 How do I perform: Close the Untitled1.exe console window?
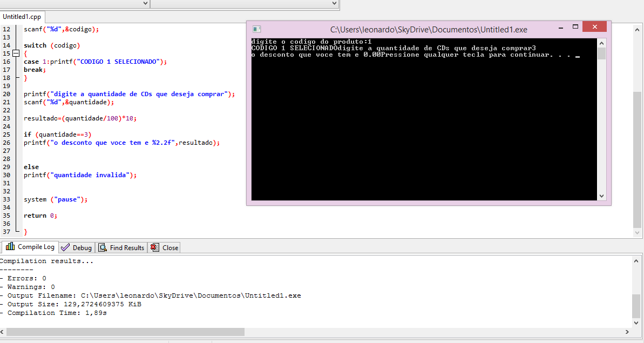(595, 26)
